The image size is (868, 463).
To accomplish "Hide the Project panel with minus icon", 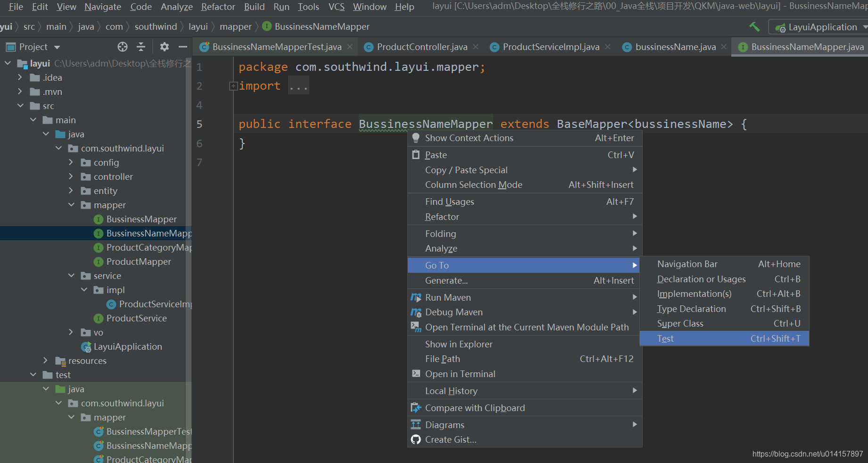I will tap(183, 47).
